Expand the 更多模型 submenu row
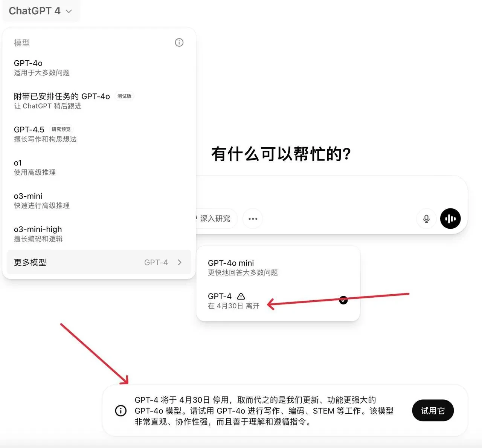The width and height of the screenshot is (482, 448). [x=99, y=262]
